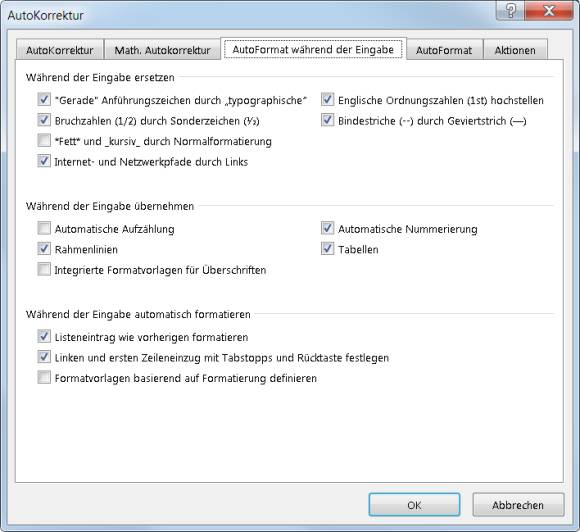Select the AutoFormat tab
Viewport: 580px width, 532px height.
(444, 50)
